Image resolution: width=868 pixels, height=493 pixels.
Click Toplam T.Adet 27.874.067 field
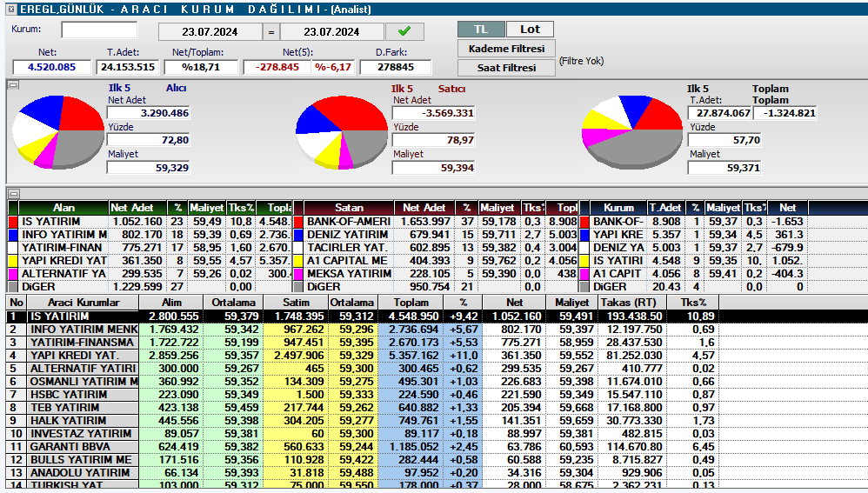coord(719,113)
